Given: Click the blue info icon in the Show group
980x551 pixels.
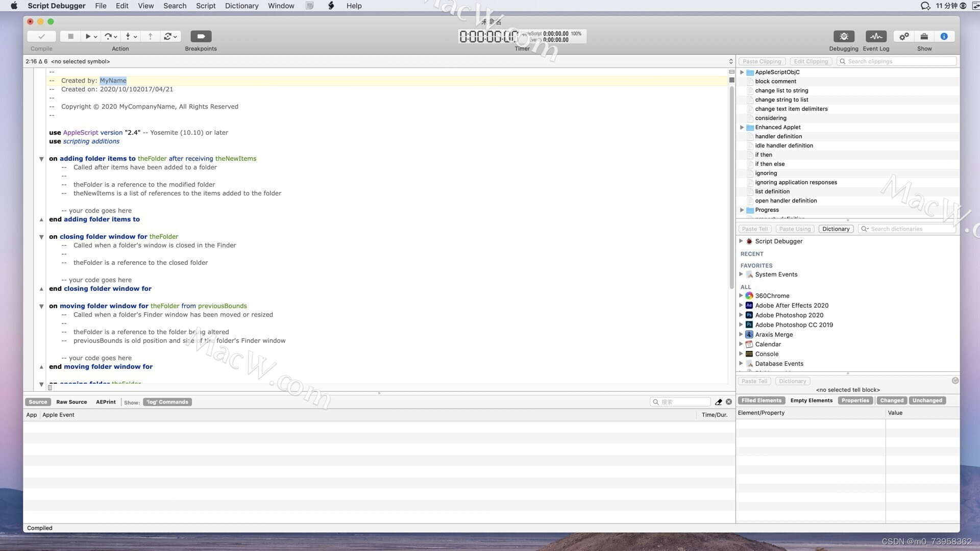Looking at the screenshot, I should (x=944, y=36).
